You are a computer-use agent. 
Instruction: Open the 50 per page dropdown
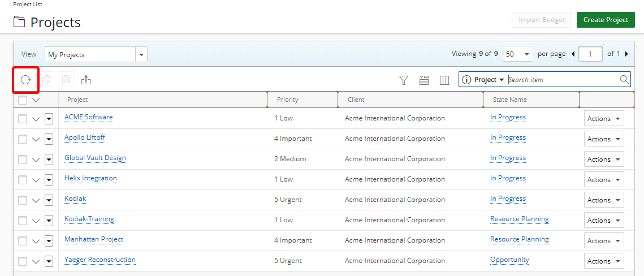click(x=517, y=54)
